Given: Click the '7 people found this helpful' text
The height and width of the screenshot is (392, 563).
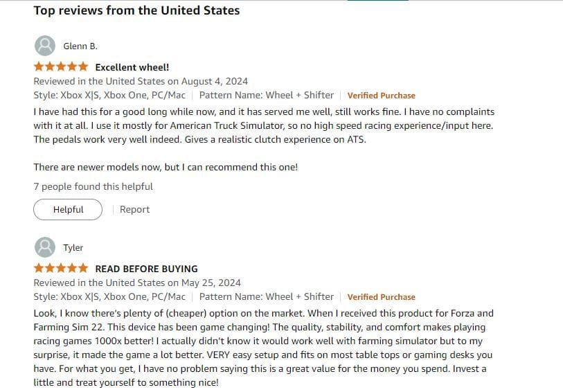Looking at the screenshot, I should 93,187.
